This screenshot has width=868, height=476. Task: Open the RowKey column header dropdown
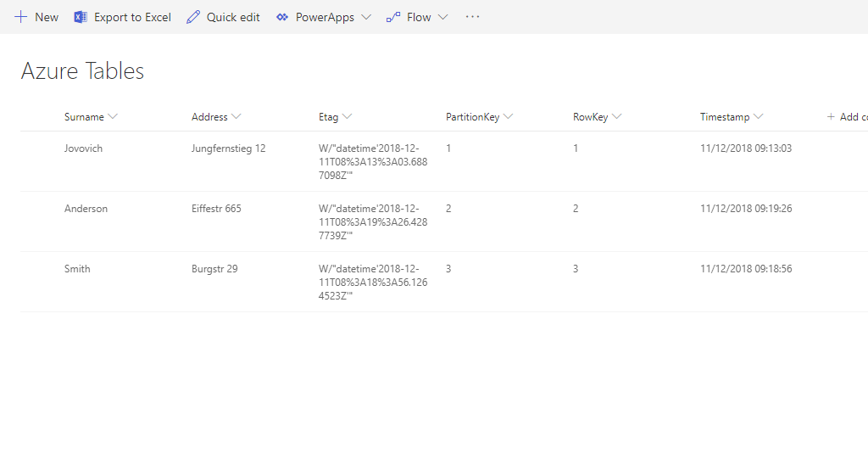coord(617,117)
